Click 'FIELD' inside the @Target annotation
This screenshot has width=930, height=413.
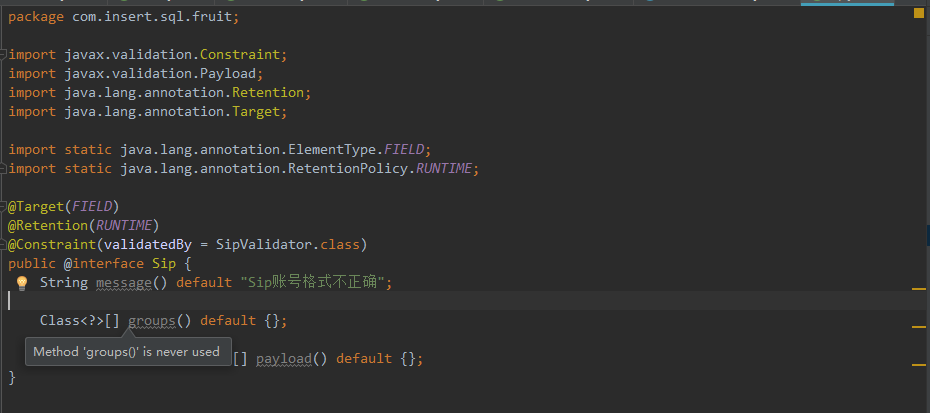92,206
